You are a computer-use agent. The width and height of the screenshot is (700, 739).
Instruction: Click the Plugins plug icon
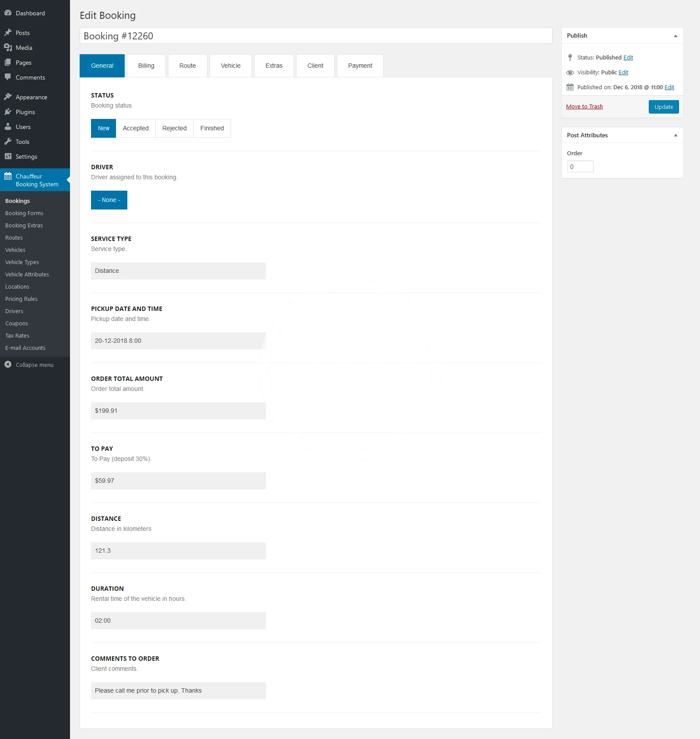[x=8, y=112]
